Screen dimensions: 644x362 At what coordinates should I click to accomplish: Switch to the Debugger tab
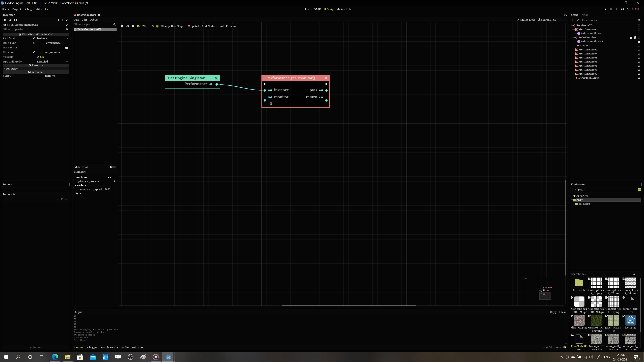click(x=92, y=348)
